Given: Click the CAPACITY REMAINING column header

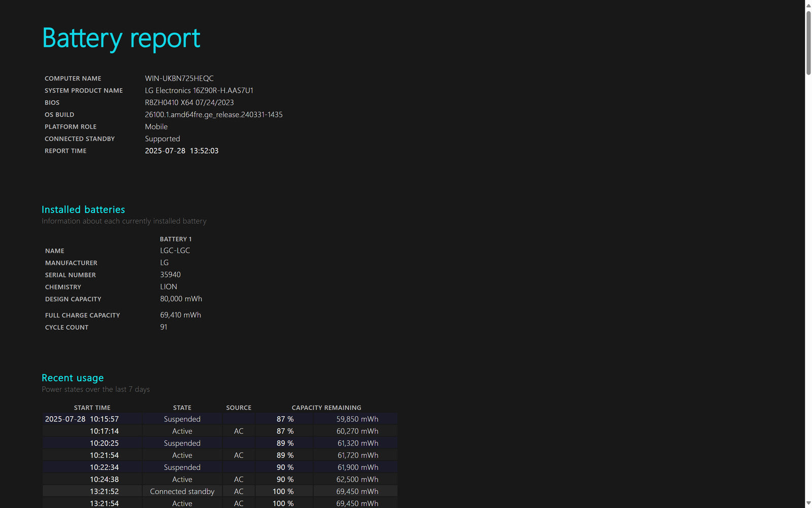Looking at the screenshot, I should point(326,407).
